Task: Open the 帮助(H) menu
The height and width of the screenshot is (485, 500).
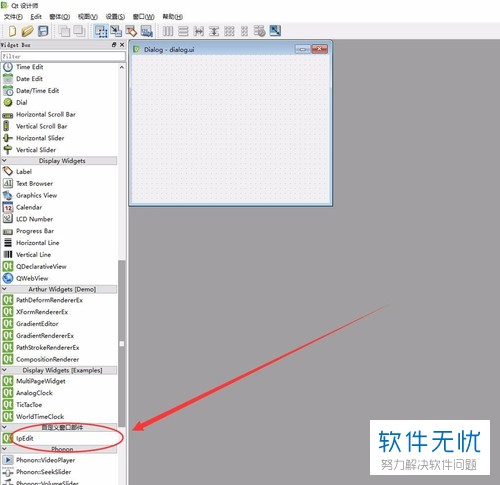Action: click(173, 17)
